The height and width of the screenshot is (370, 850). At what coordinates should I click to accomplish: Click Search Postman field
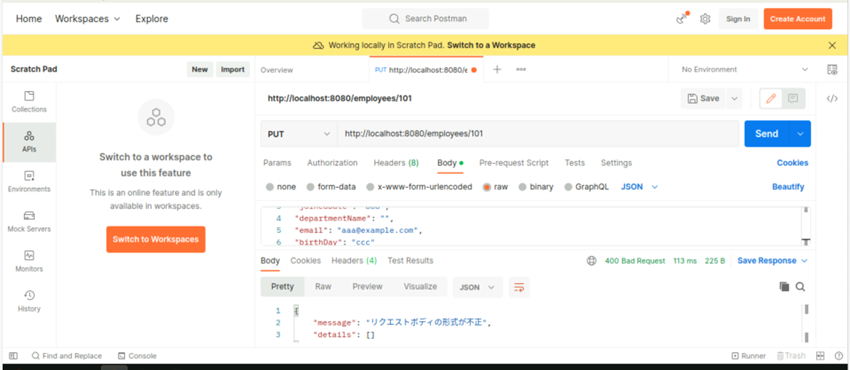pos(426,19)
